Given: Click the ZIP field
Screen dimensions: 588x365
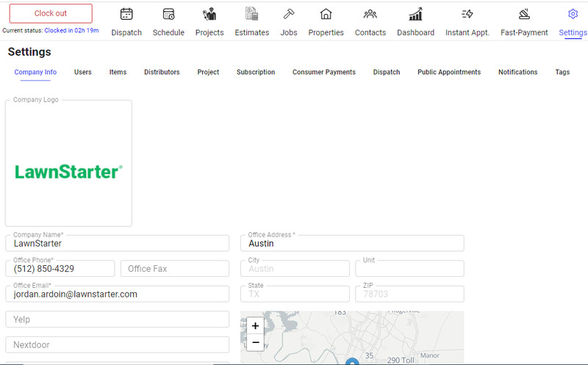Looking at the screenshot, I should tap(410, 294).
